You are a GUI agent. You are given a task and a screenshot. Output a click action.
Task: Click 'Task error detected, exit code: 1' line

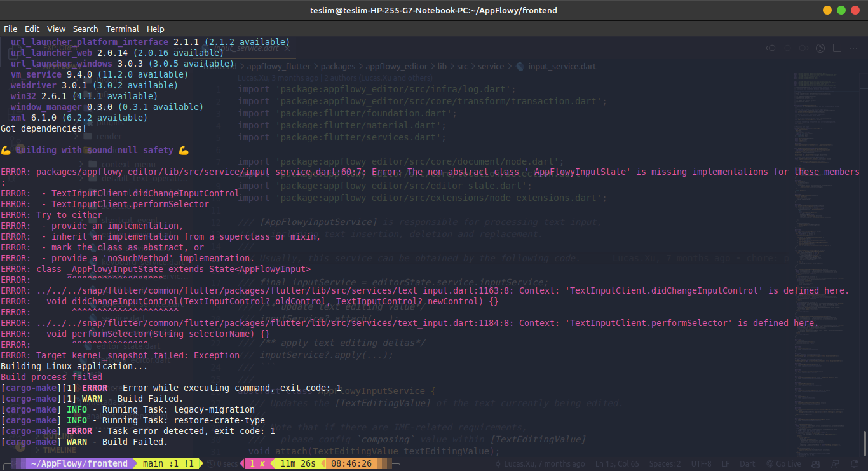click(138, 431)
